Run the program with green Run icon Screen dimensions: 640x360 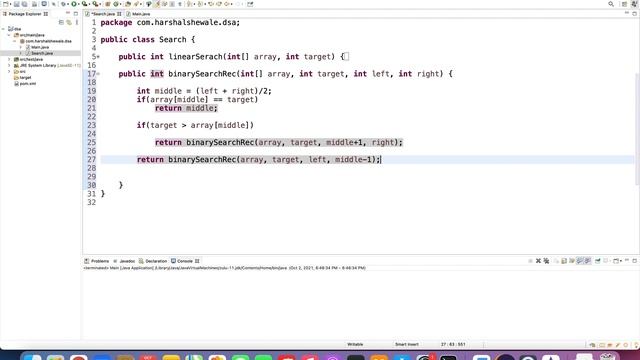coord(74,4)
